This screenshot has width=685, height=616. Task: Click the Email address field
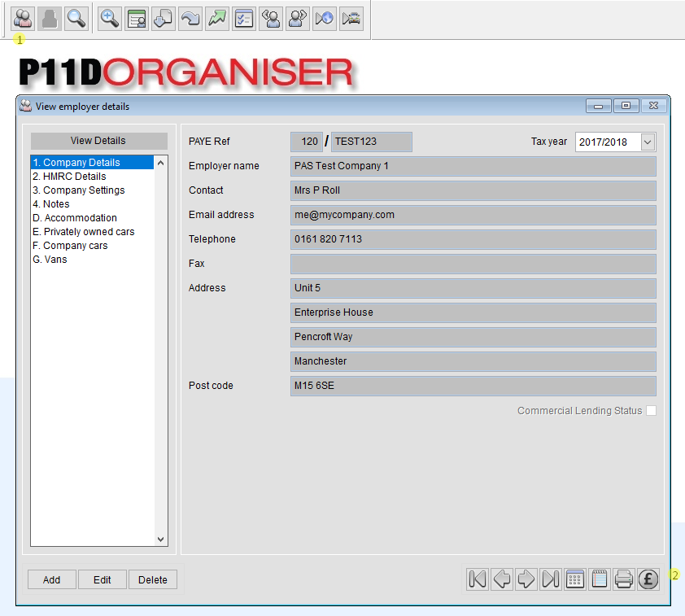(x=473, y=215)
